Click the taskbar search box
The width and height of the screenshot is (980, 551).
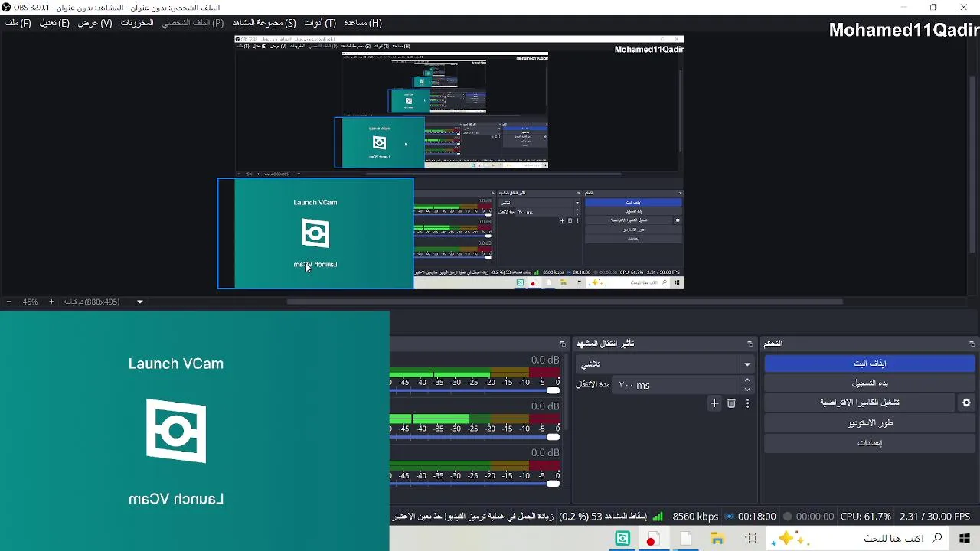click(857, 539)
